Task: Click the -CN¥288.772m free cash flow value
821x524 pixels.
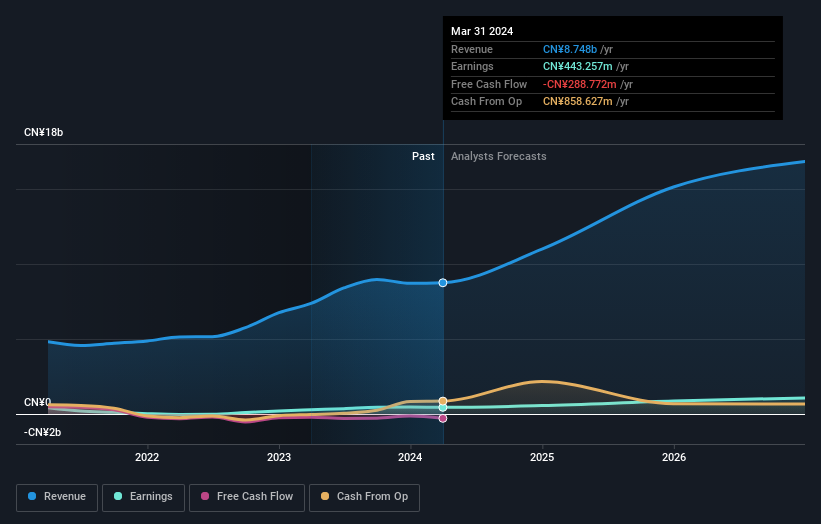Action: 580,84
